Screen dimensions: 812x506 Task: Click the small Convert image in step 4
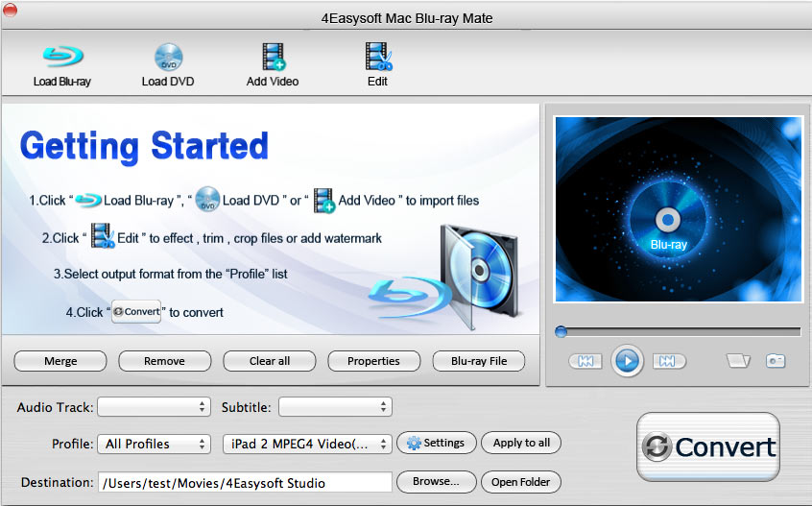(136, 312)
